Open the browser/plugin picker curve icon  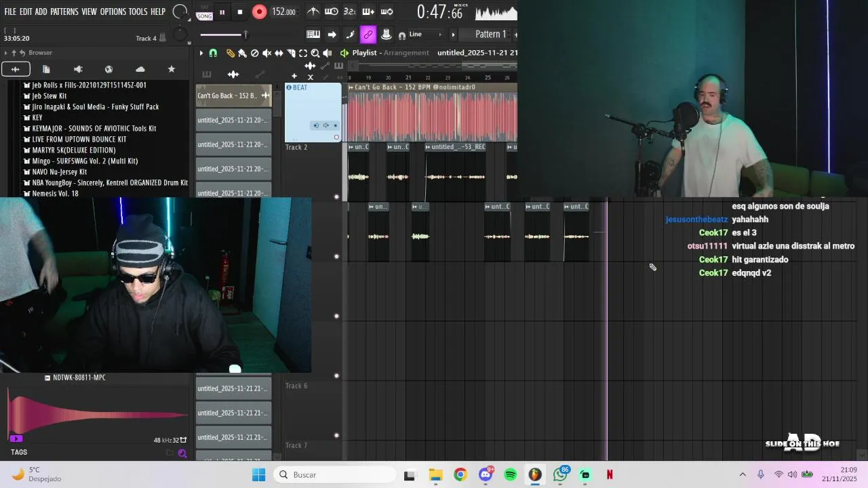pos(350,35)
